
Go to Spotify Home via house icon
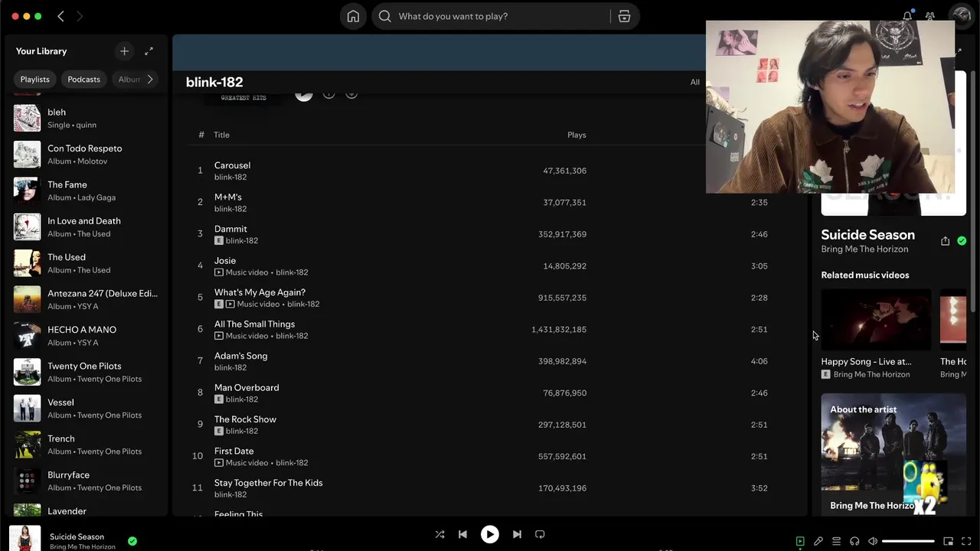(353, 16)
